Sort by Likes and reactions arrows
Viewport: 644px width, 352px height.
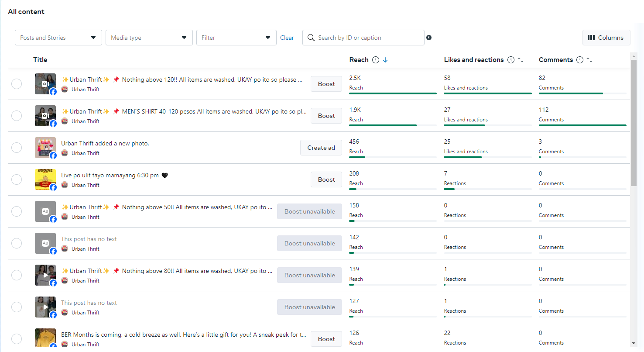click(x=521, y=60)
